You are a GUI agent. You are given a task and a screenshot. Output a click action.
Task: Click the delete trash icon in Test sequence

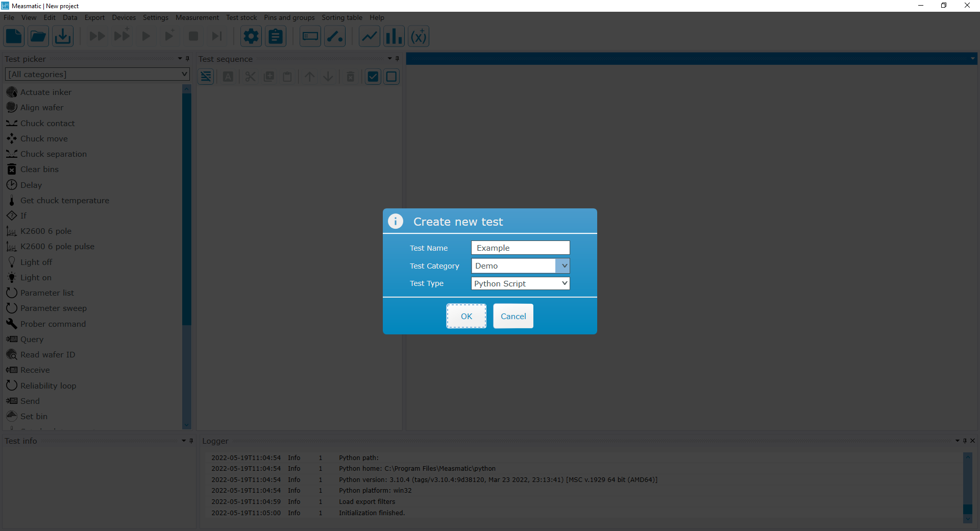(x=350, y=77)
